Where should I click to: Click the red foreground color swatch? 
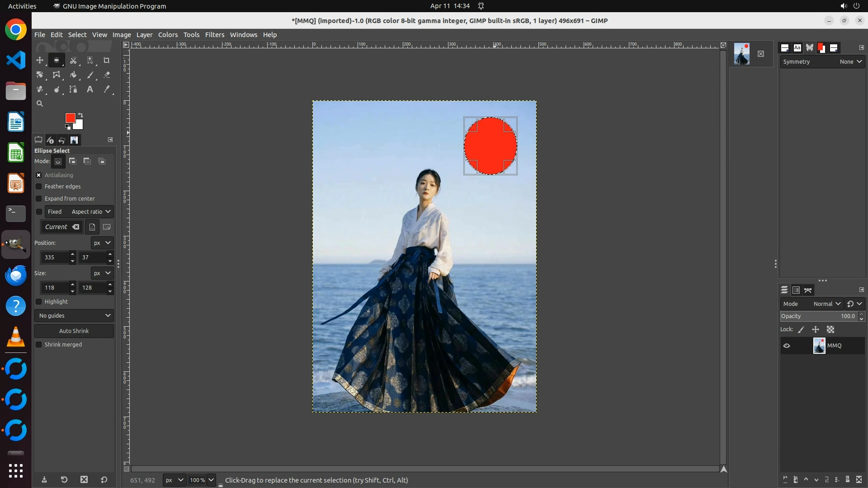(70, 117)
